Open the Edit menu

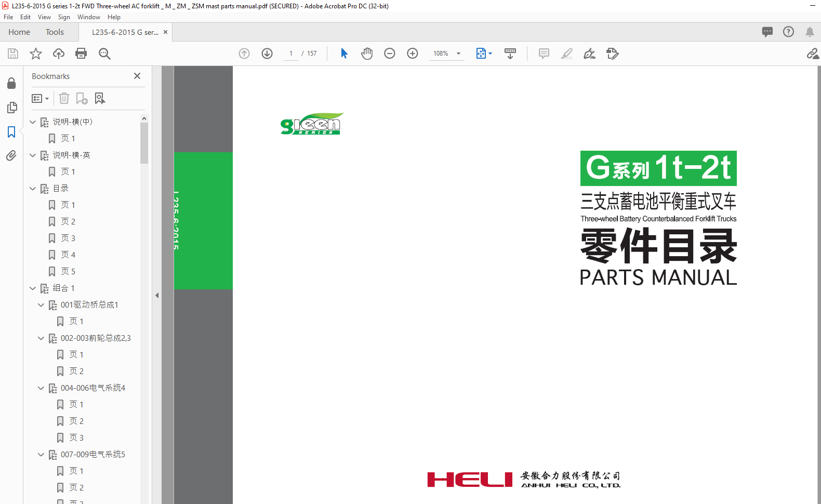pyautogui.click(x=25, y=17)
